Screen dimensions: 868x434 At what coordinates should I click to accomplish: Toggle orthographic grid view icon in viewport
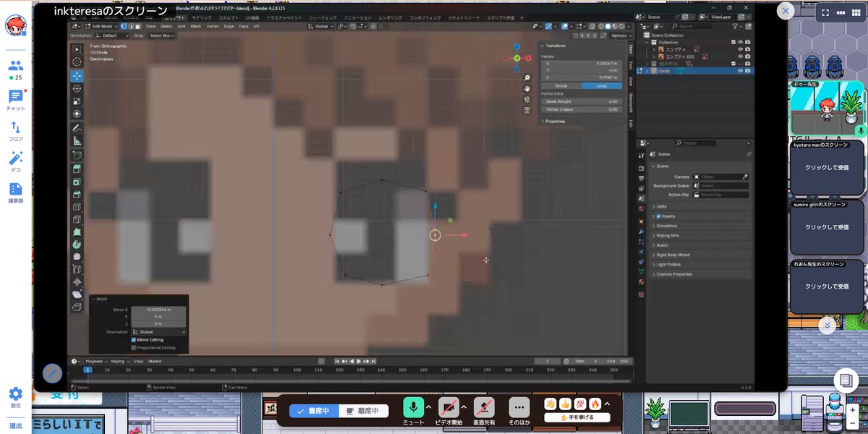point(527,110)
